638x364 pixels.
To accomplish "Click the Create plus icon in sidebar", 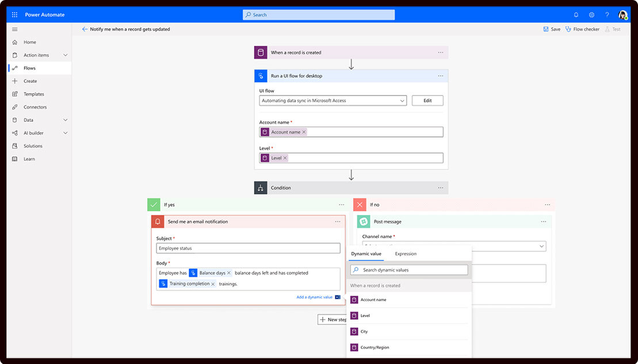I will (15, 81).
